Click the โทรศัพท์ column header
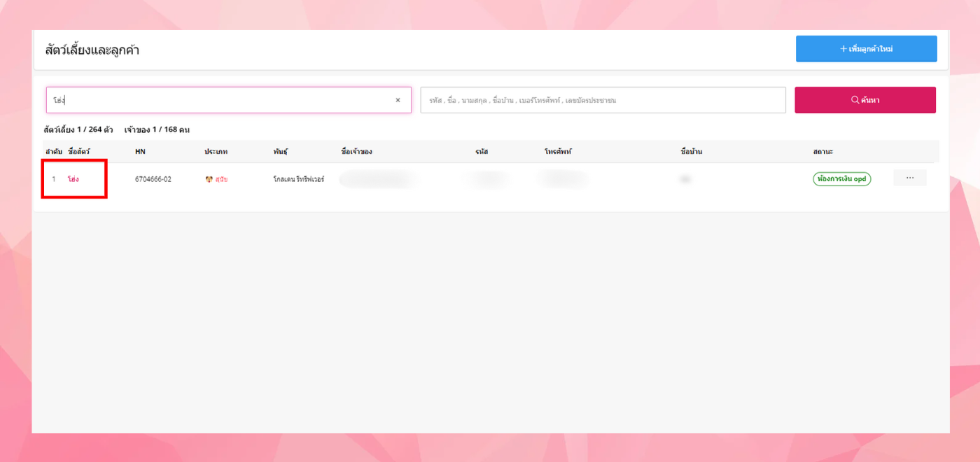The height and width of the screenshot is (462, 980). pos(558,152)
